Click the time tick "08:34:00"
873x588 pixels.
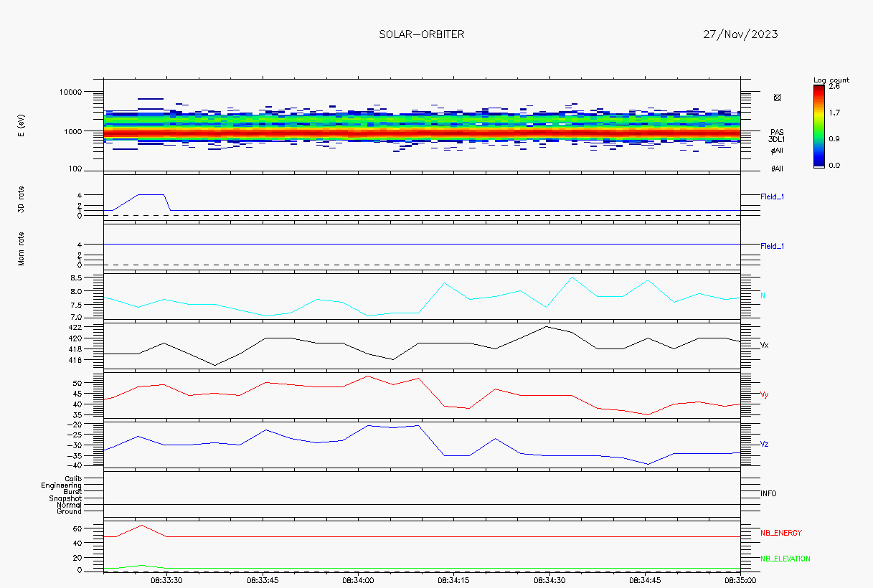coord(358,579)
